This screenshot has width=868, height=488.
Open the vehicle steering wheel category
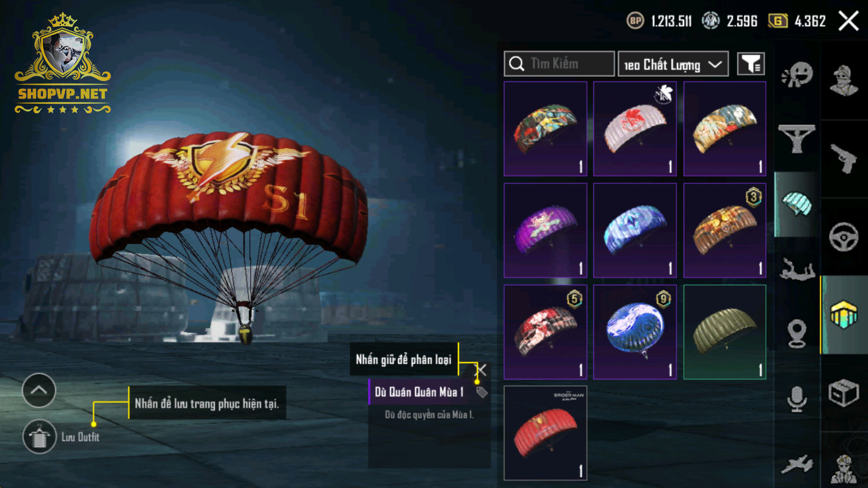[x=844, y=237]
